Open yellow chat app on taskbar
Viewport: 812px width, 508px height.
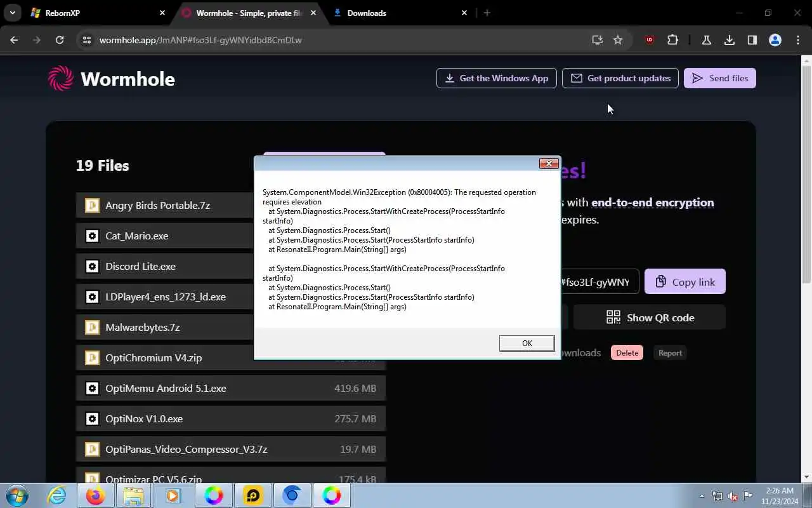[253, 495]
